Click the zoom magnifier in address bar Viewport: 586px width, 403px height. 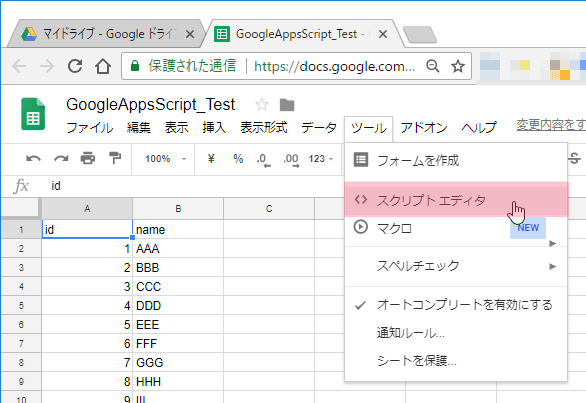pos(433,66)
